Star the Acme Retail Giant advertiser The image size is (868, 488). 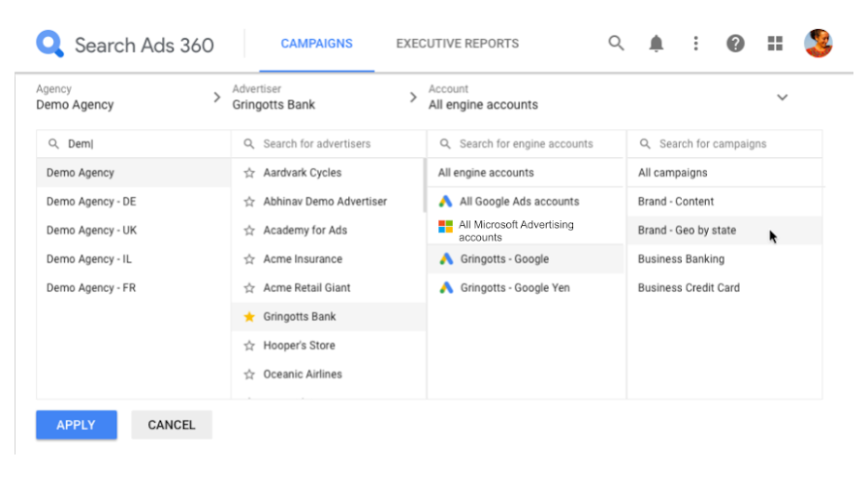tap(249, 288)
